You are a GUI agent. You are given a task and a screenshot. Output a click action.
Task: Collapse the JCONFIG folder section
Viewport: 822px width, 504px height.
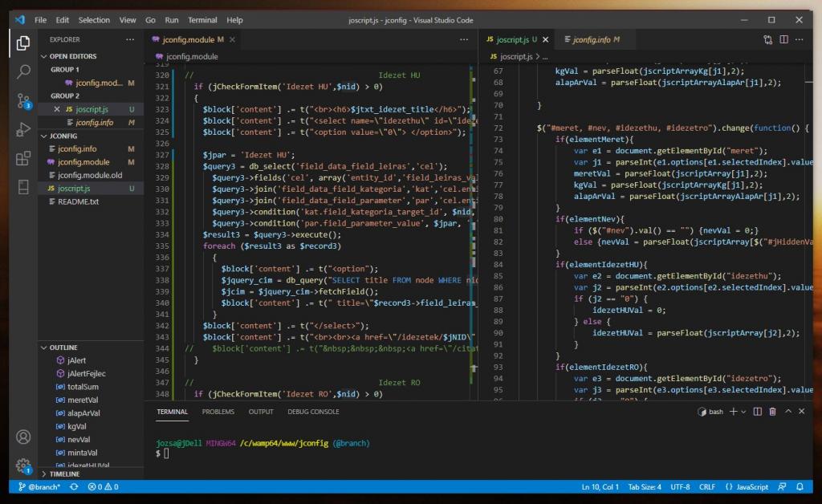63,136
